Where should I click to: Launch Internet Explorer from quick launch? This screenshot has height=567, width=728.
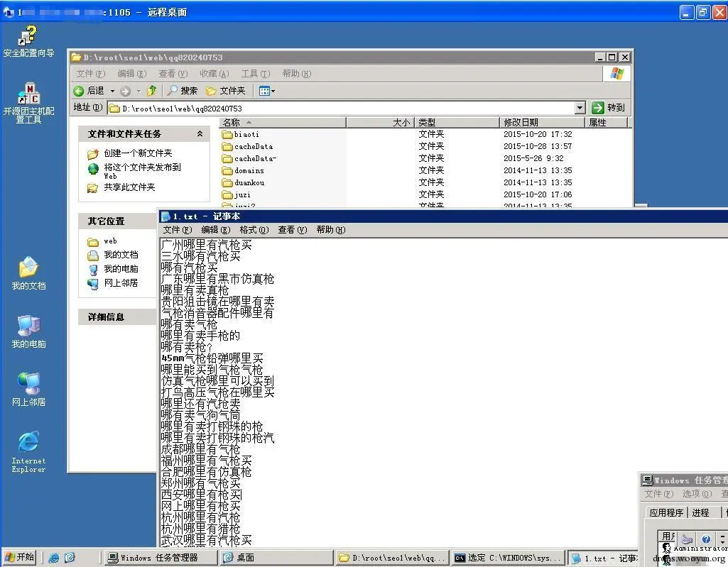click(x=53, y=558)
